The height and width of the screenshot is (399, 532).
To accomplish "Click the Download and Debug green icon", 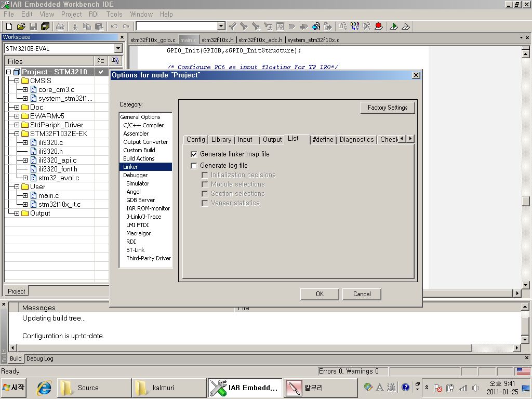I will pyautogui.click(x=394, y=26).
